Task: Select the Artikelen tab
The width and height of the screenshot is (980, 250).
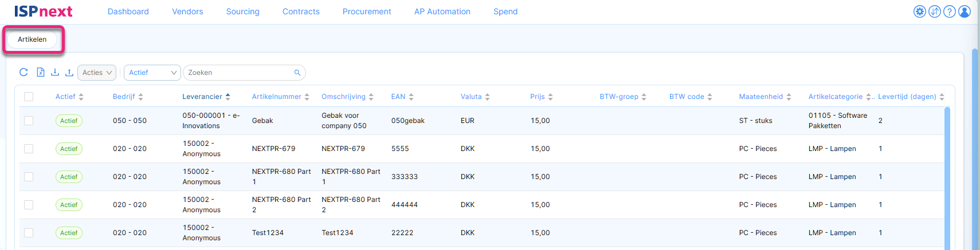Action: (x=32, y=39)
